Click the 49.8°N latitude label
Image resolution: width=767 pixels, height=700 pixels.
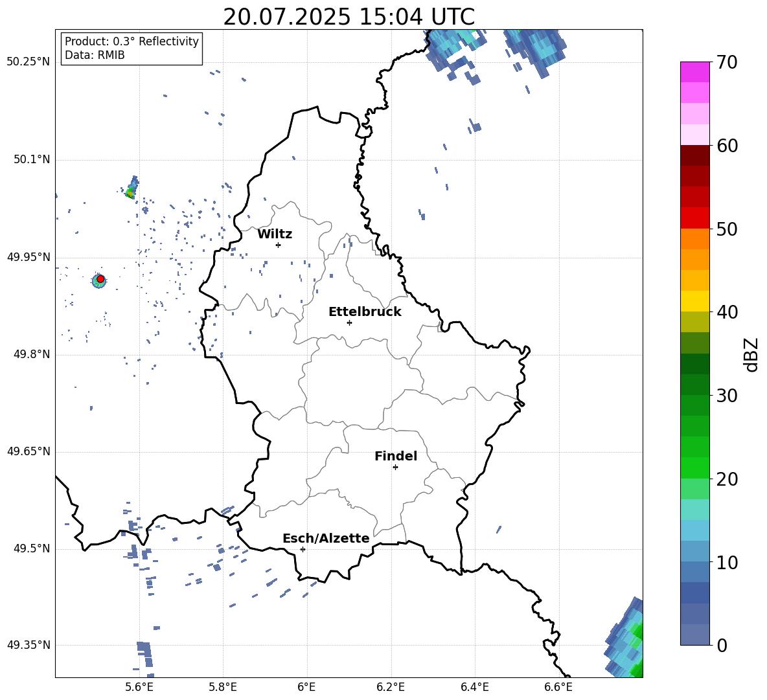[32, 354]
